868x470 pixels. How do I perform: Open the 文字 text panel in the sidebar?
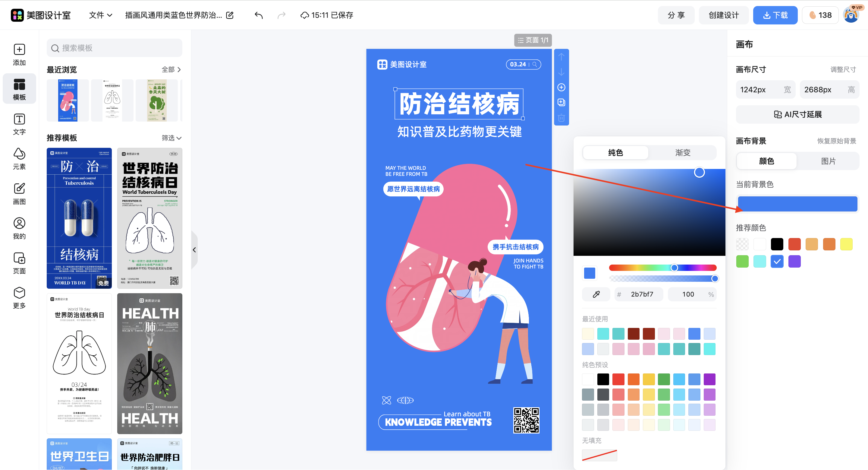click(x=19, y=123)
